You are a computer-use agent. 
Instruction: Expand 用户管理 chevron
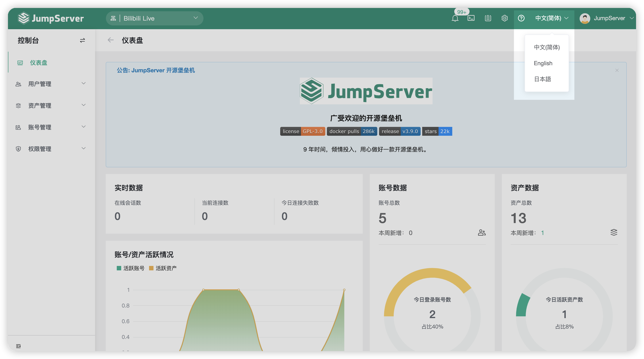pyautogui.click(x=84, y=83)
